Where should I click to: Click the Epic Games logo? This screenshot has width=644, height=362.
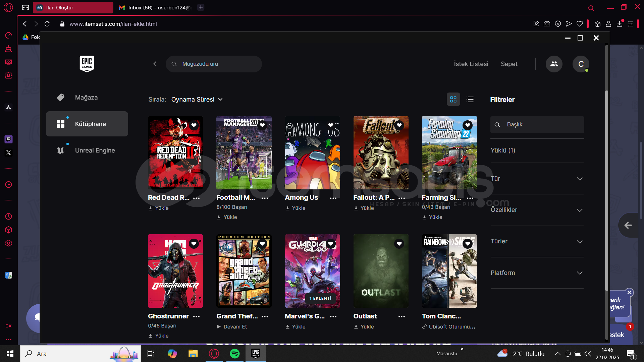pos(87,64)
